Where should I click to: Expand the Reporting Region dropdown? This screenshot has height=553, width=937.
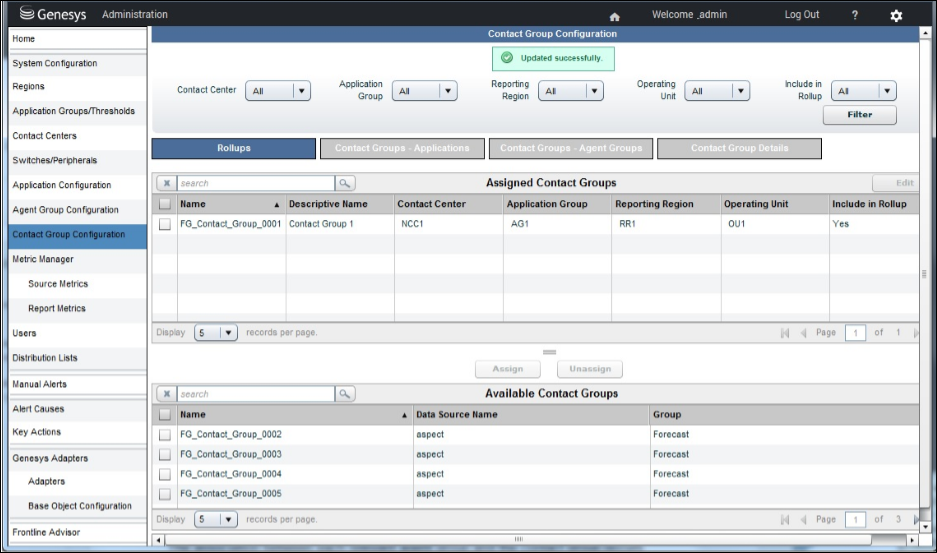[571, 91]
